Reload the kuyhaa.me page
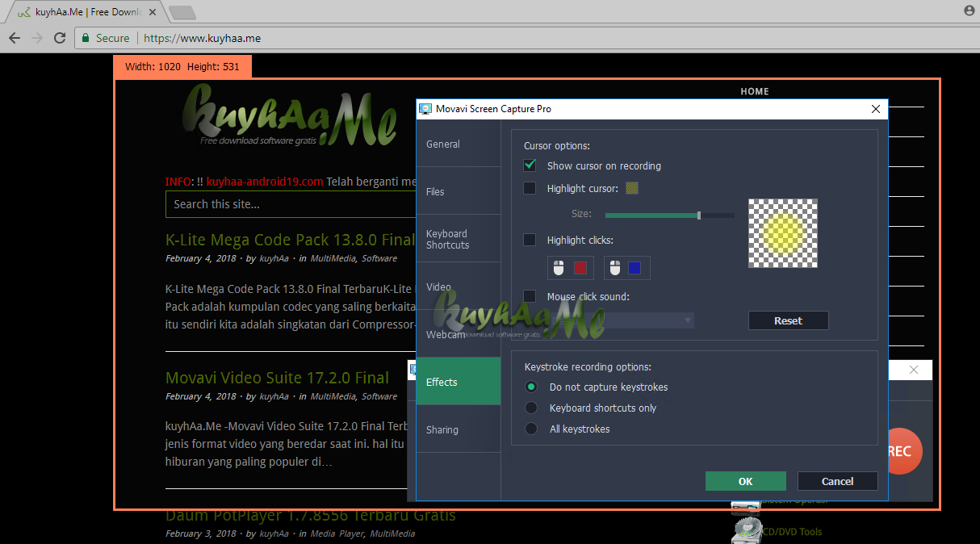 60,38
